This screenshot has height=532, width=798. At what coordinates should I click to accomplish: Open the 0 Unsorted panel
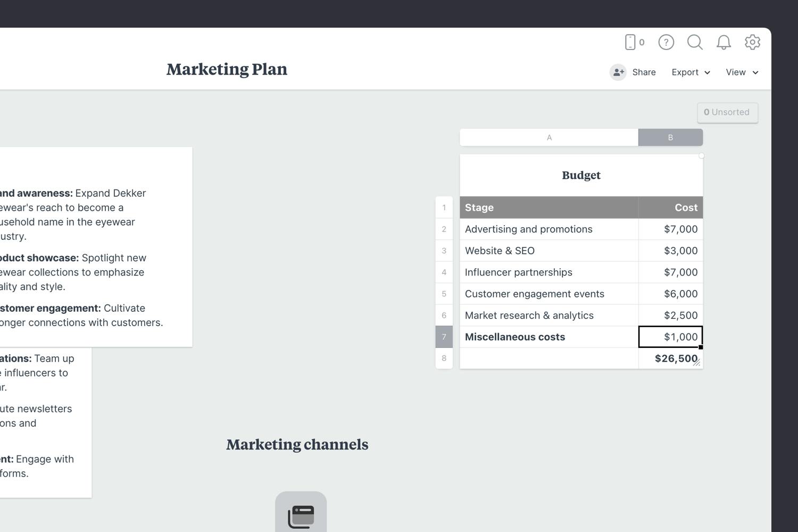click(x=727, y=112)
